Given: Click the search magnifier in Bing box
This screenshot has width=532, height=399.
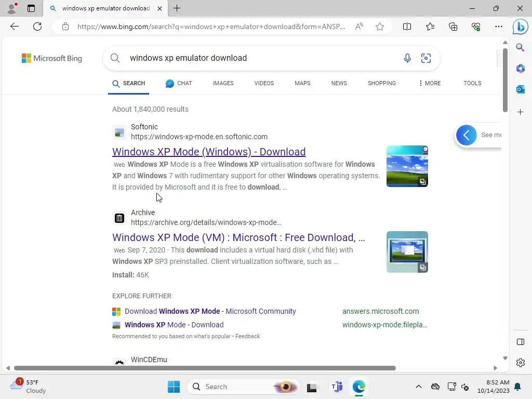Looking at the screenshot, I should pos(115,58).
